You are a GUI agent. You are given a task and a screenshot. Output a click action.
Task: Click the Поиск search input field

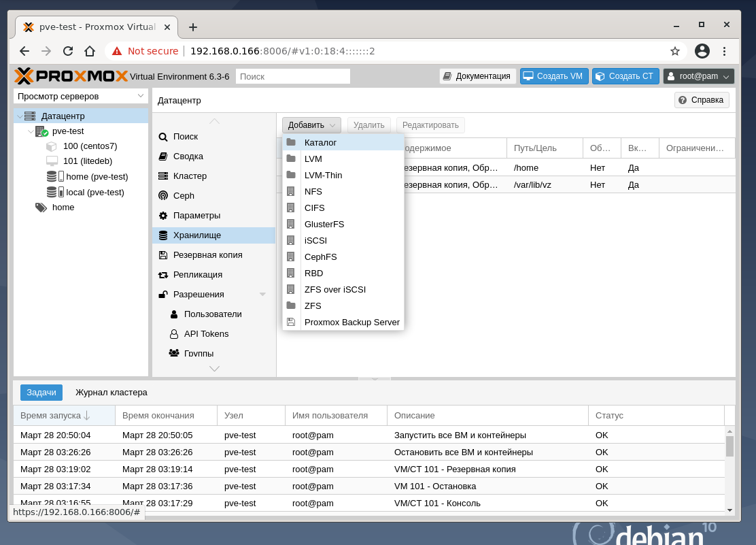pyautogui.click(x=292, y=76)
